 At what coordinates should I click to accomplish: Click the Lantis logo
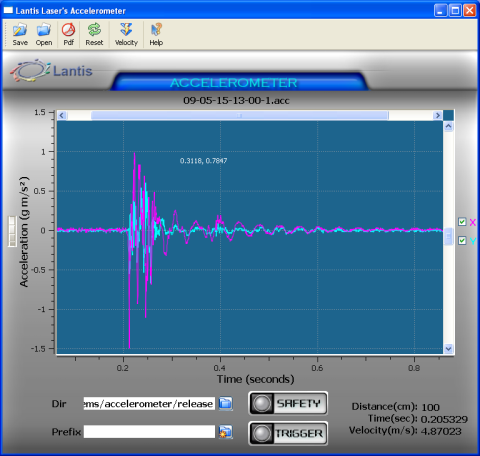51,70
